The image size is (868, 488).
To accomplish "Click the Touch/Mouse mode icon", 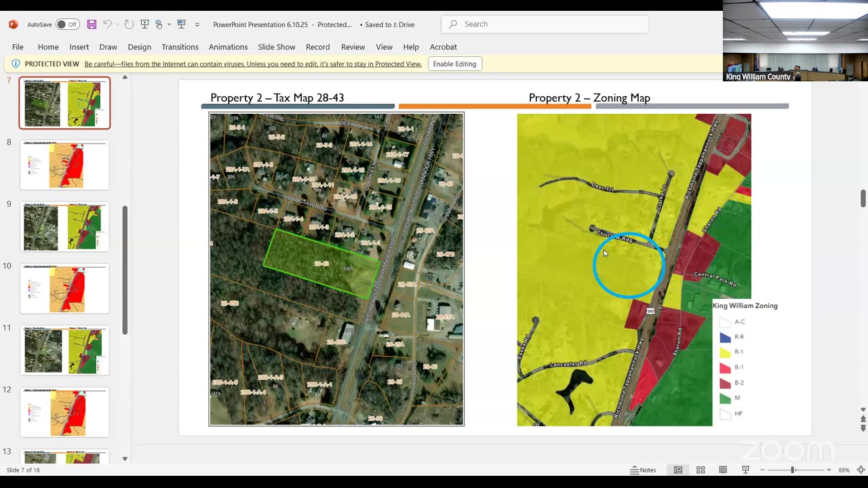I will point(159,24).
